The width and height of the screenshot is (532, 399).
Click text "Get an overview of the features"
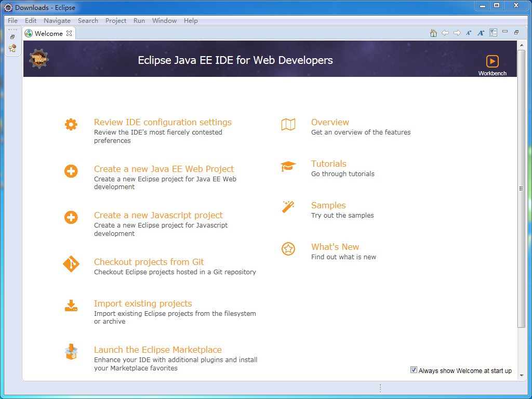point(361,132)
